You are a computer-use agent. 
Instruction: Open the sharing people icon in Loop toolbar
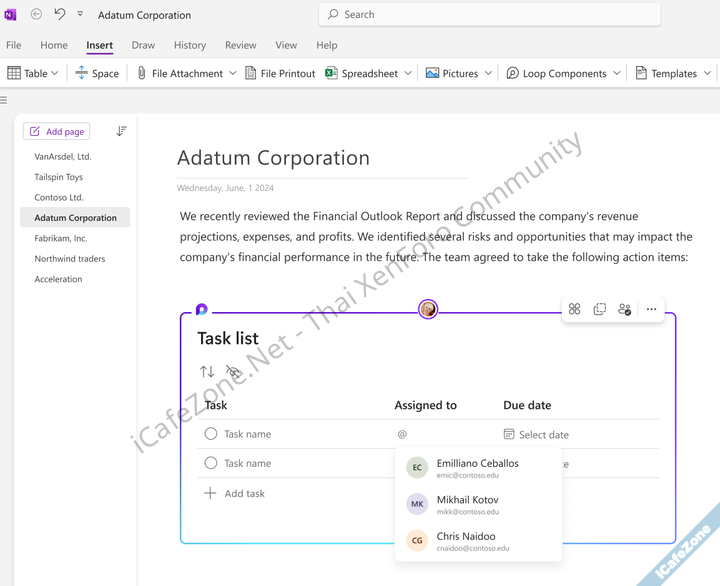tap(625, 310)
